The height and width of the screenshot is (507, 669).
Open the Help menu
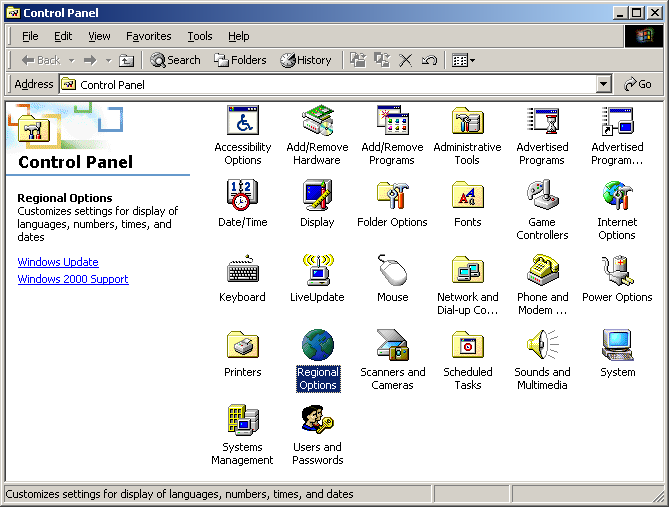[x=239, y=36]
